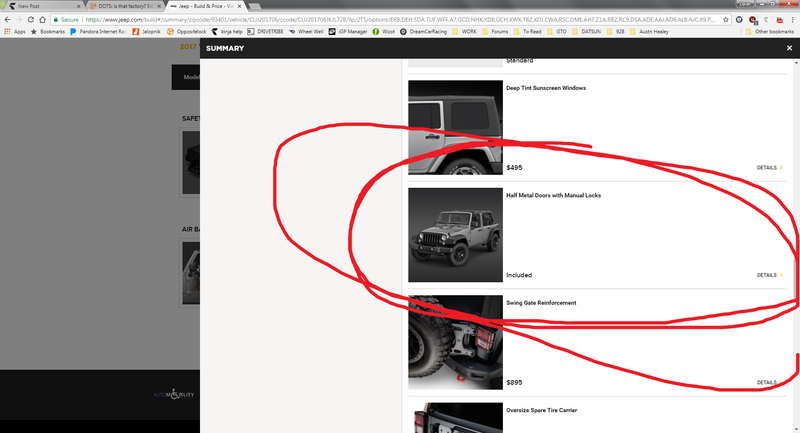Click the 'Included' price label
This screenshot has width=800, height=433.
point(519,275)
